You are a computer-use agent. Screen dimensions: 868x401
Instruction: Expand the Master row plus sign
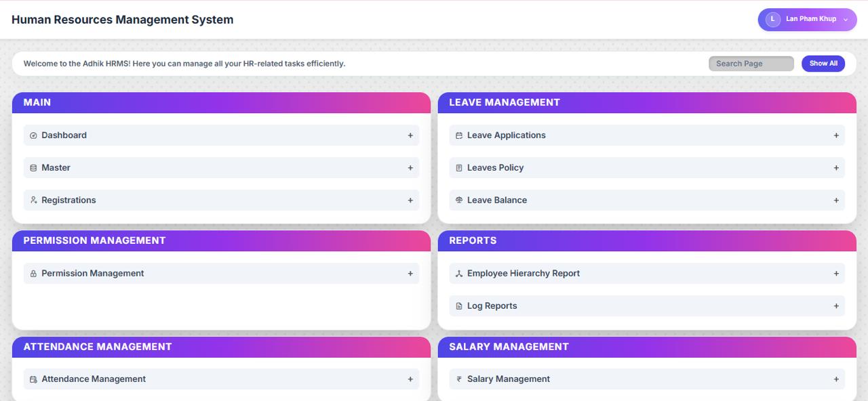pyautogui.click(x=410, y=168)
